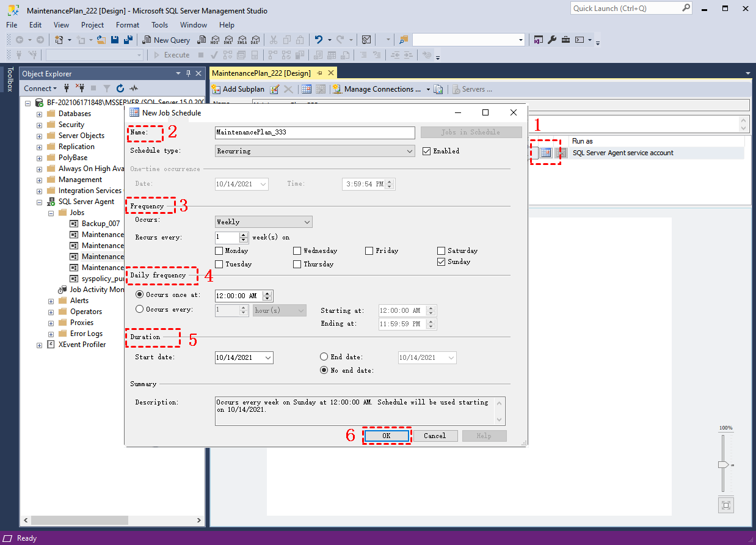This screenshot has height=545, width=756.
Task: Click the Save All toolbar icon
Action: coord(128,40)
